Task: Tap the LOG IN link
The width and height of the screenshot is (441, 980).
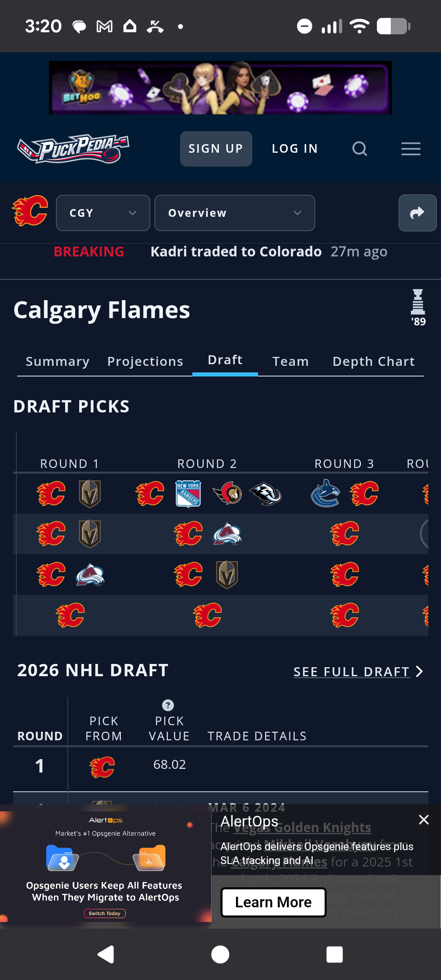Action: pos(295,149)
